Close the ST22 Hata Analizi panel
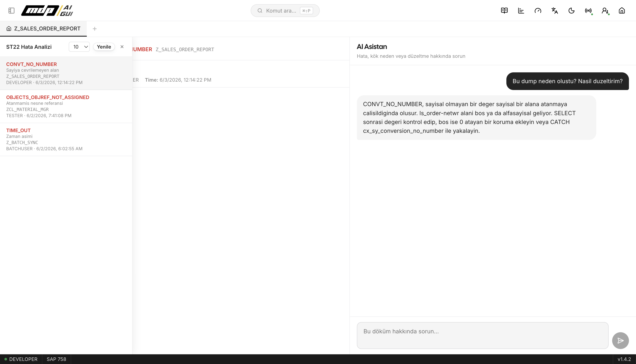This screenshot has width=636, height=364. [x=122, y=47]
